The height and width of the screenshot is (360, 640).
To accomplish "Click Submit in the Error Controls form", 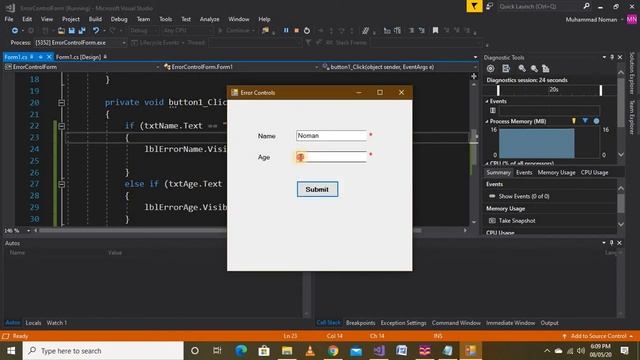I will click(x=317, y=189).
